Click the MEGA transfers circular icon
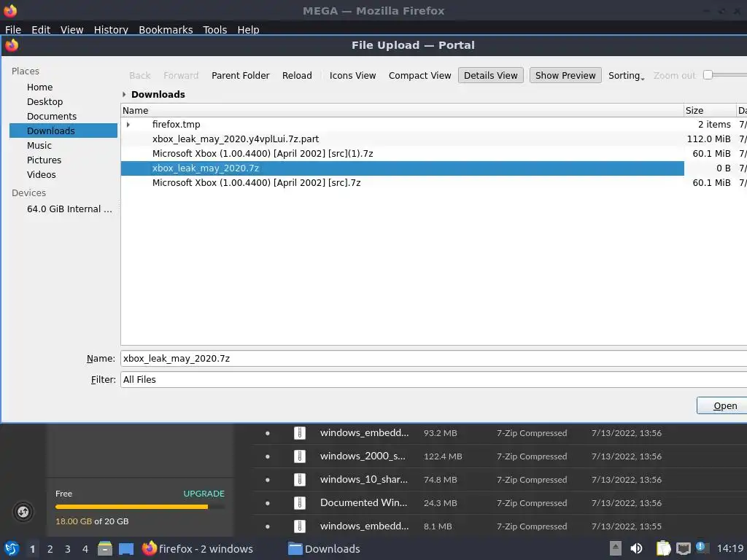Viewport: 747px width, 560px height. click(23, 512)
